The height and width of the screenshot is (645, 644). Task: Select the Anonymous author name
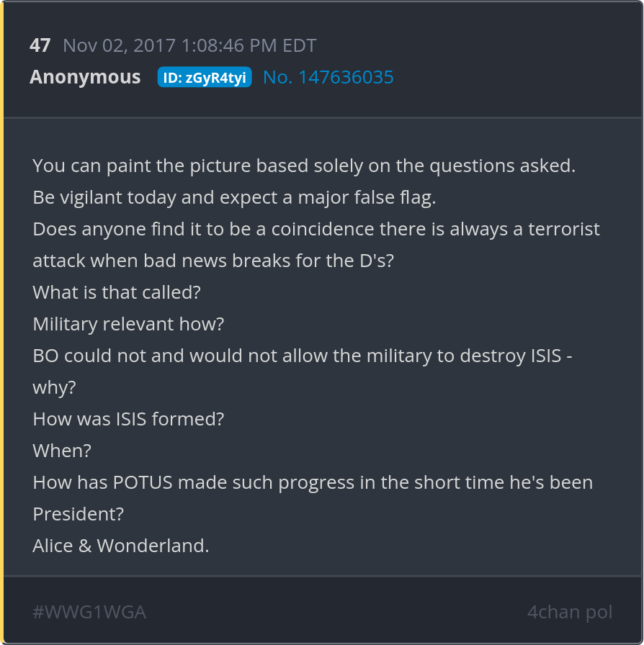click(85, 78)
